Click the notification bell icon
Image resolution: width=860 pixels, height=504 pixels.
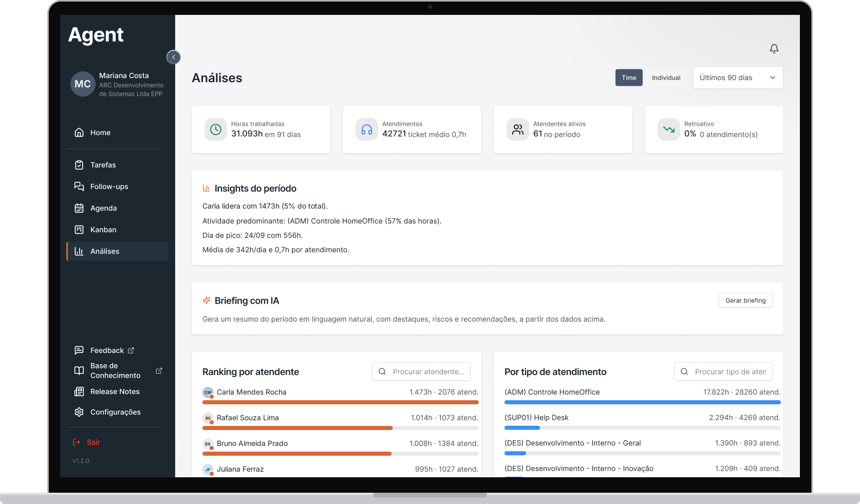coord(774,48)
